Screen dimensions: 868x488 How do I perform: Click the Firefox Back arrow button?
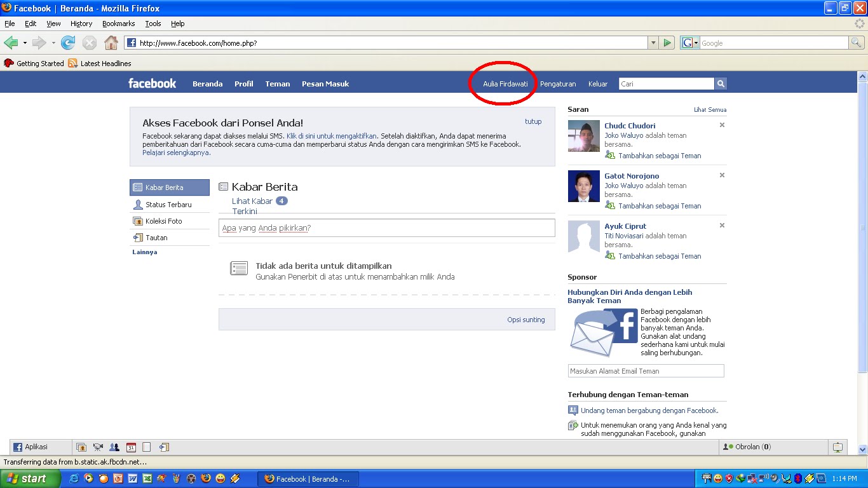click(x=11, y=43)
